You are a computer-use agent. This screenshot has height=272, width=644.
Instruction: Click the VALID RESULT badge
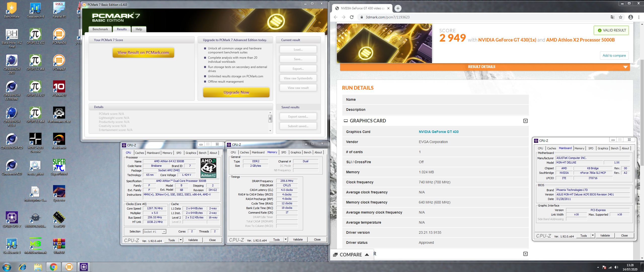[x=611, y=30]
